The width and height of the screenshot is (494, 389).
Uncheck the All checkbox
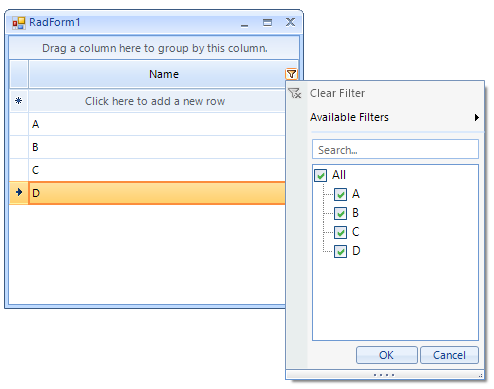(x=320, y=175)
